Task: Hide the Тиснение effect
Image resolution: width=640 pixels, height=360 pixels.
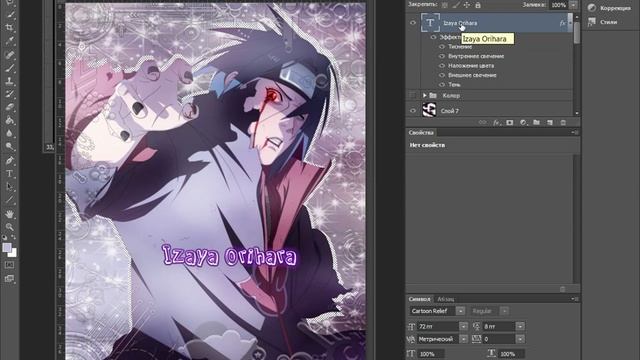Action: point(442,47)
